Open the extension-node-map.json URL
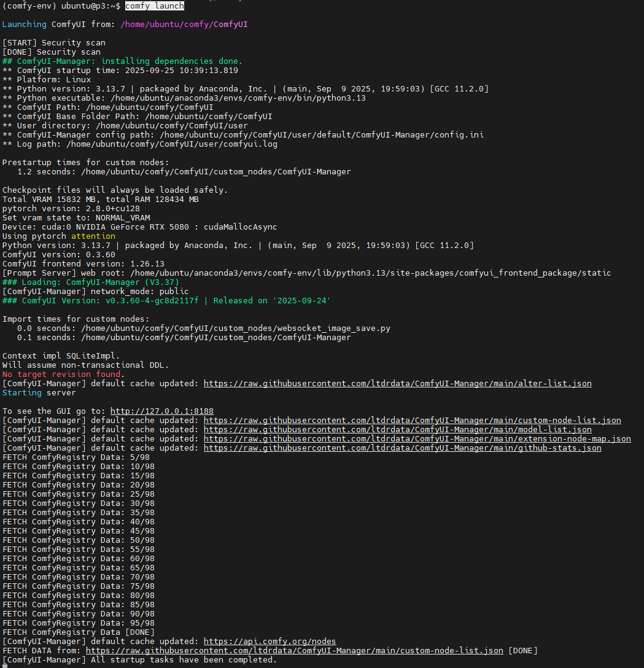 coord(417,439)
